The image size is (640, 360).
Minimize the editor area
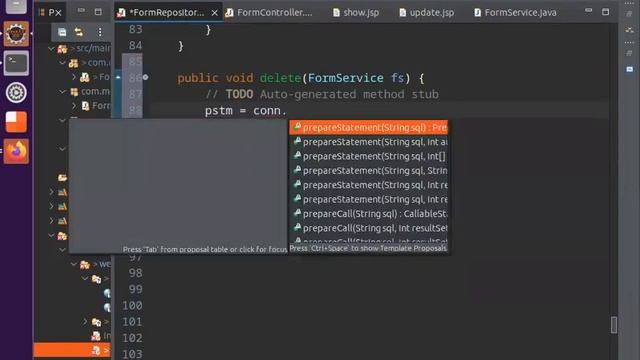[x=588, y=10]
